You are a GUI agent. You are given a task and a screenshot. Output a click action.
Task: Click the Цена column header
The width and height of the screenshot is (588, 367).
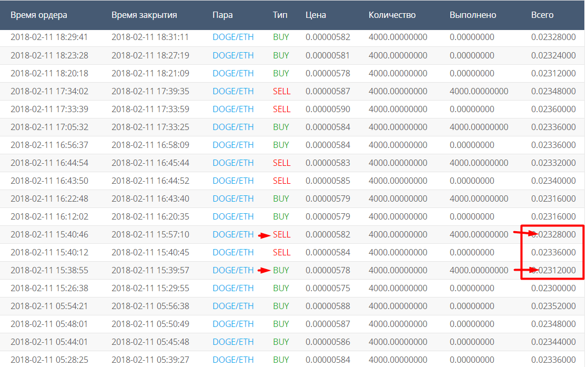click(x=316, y=15)
